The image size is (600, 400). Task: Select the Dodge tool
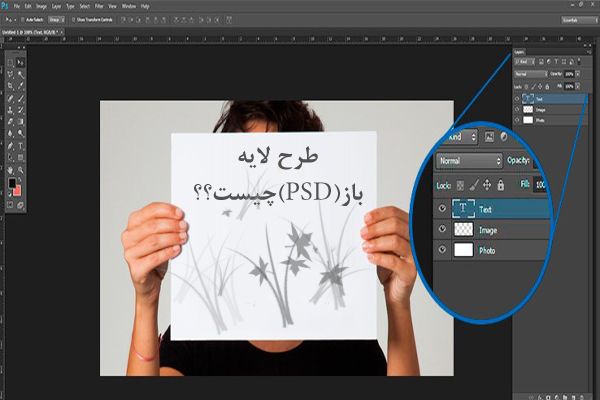(21, 134)
